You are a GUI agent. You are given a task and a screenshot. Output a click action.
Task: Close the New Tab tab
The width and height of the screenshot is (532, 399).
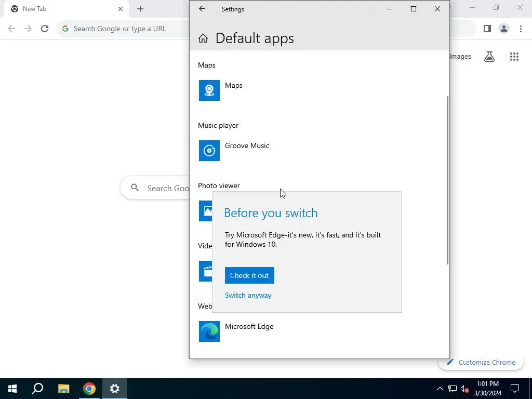[120, 9]
